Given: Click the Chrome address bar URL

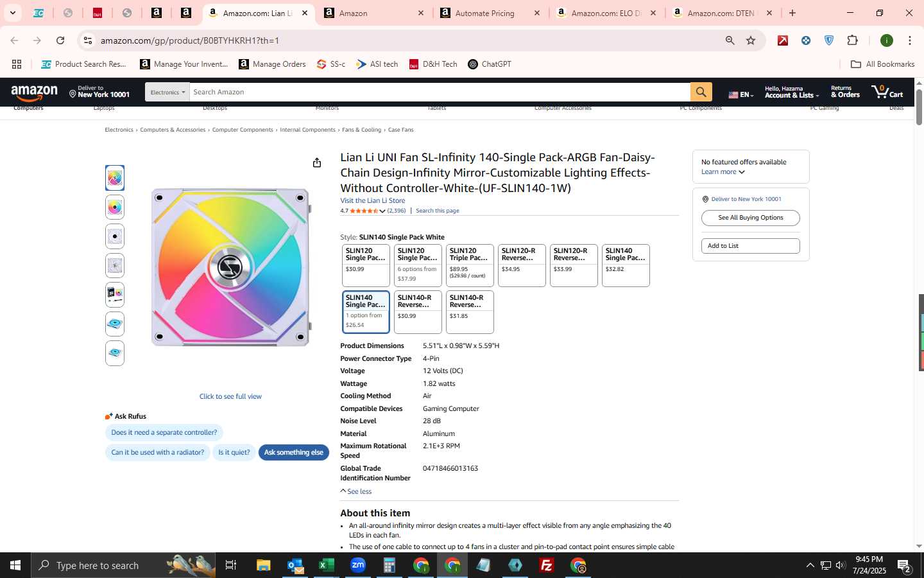Looking at the screenshot, I should point(189,40).
